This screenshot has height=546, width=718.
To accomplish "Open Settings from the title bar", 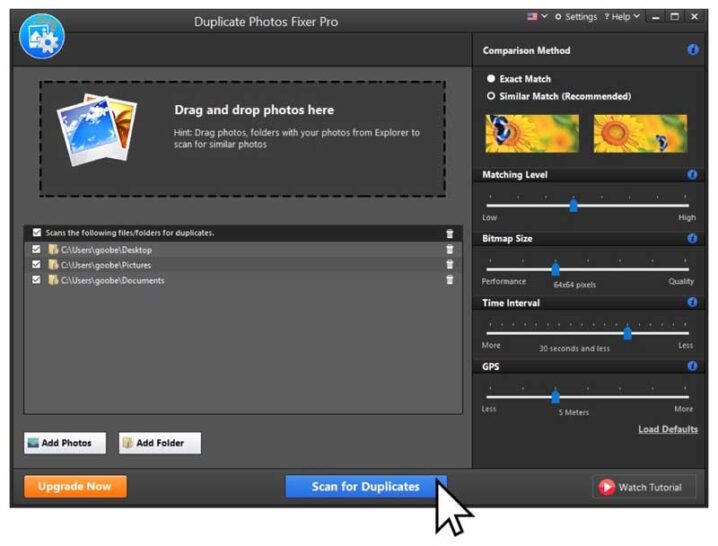I will [x=576, y=17].
